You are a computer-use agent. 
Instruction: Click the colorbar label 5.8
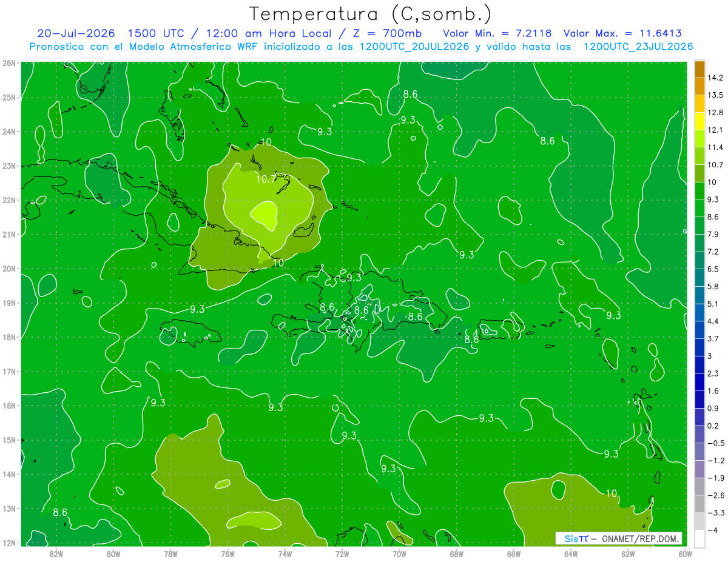coord(713,286)
